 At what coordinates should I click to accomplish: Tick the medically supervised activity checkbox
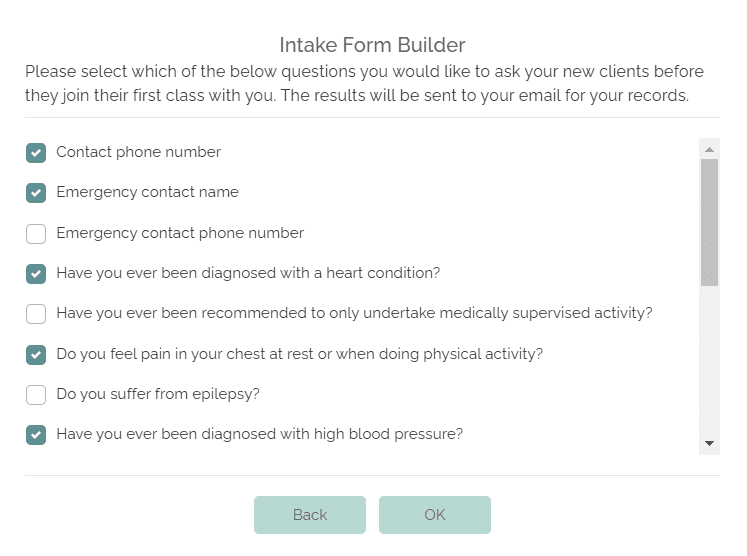(x=36, y=314)
